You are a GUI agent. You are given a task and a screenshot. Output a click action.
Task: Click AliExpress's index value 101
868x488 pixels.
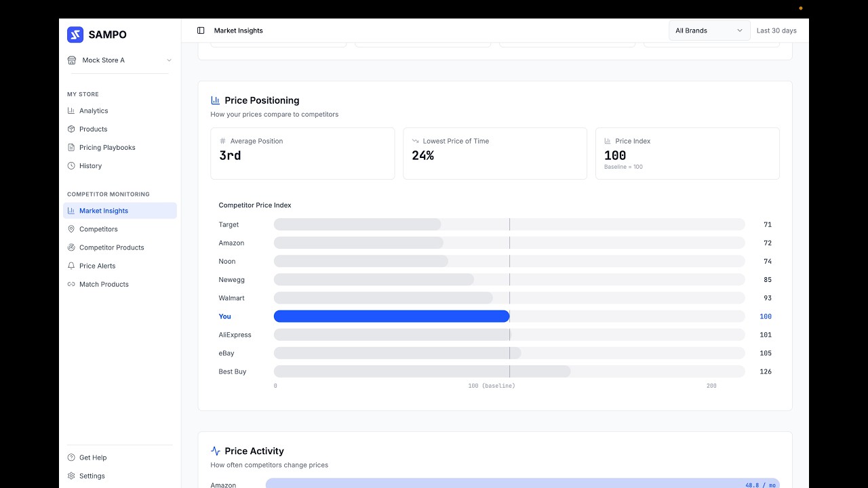766,335
